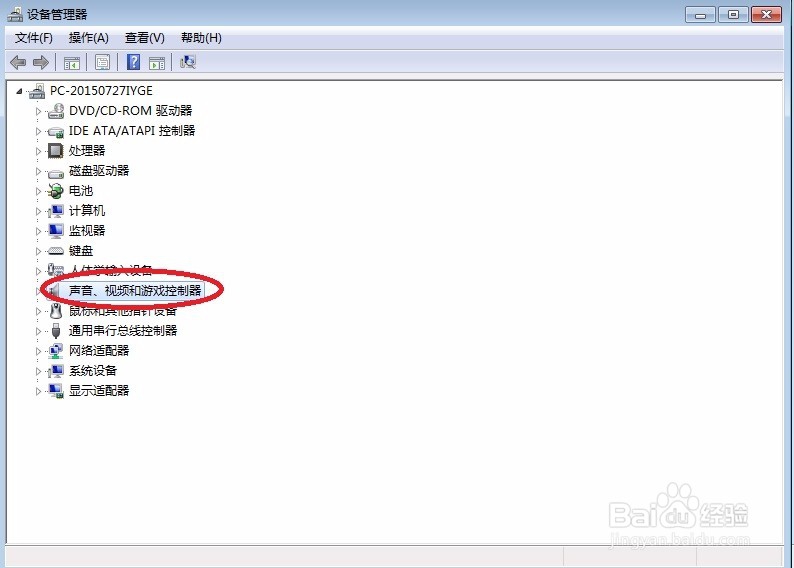Screen dimensions: 794x568
Task: Click the 网络适配器 network icon
Action: 56,351
